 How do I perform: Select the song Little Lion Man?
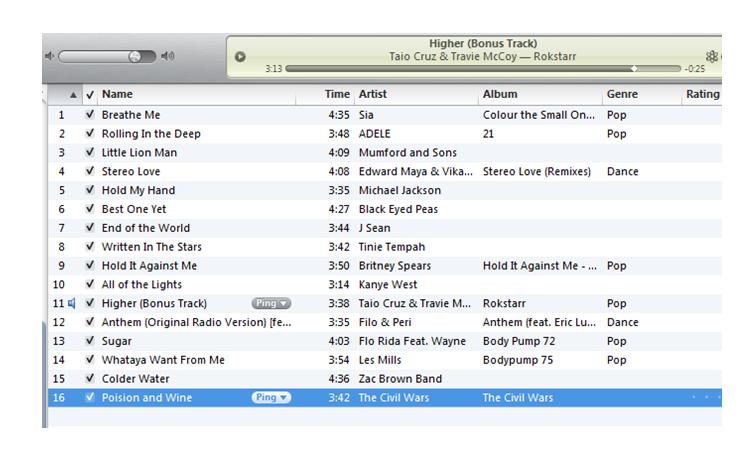(139, 153)
